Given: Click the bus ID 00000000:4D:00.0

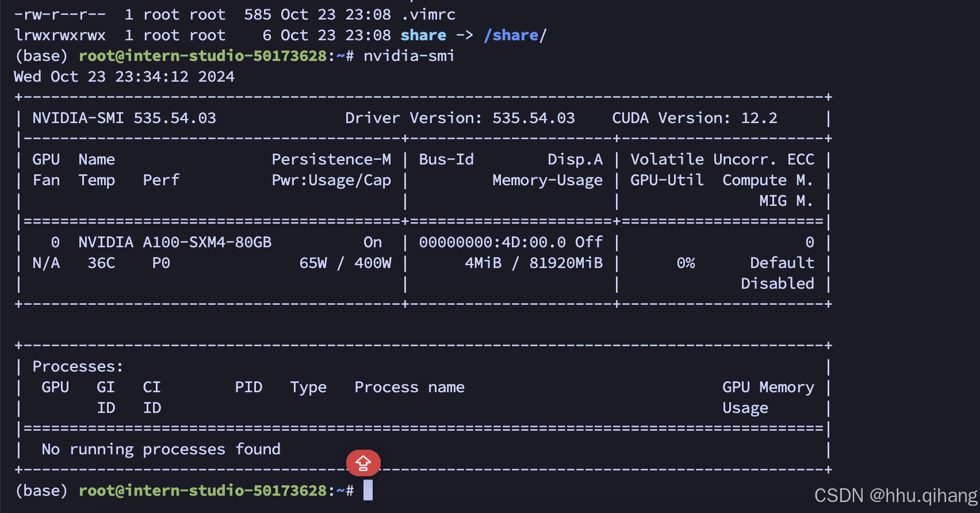Looking at the screenshot, I should pyautogui.click(x=492, y=242).
